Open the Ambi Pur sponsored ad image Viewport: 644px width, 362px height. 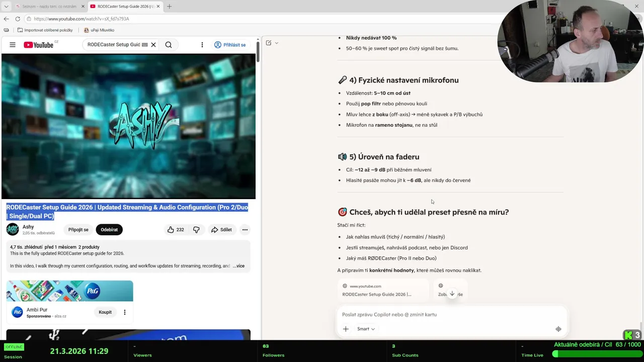click(70, 291)
